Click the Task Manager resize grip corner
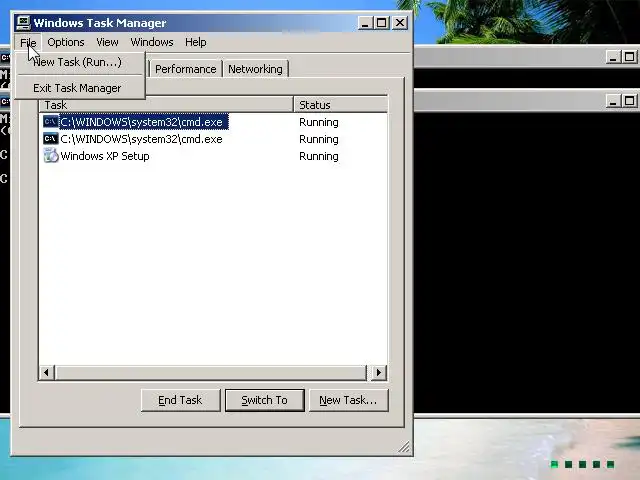640x480 pixels. tap(404, 447)
